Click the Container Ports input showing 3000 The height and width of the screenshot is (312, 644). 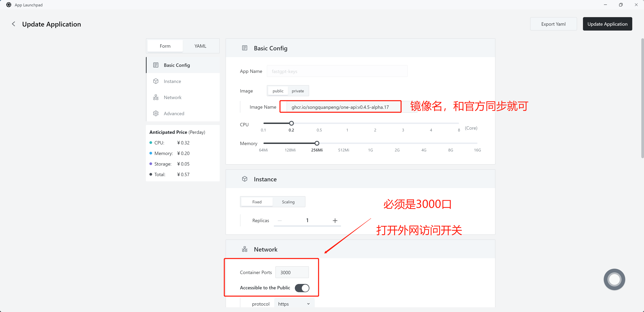[x=292, y=272]
